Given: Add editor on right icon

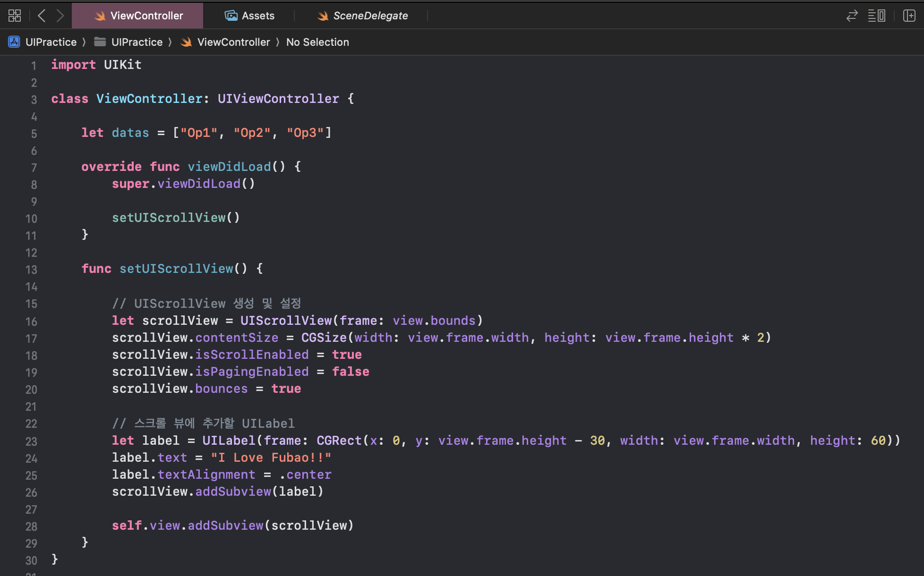Looking at the screenshot, I should [x=909, y=16].
